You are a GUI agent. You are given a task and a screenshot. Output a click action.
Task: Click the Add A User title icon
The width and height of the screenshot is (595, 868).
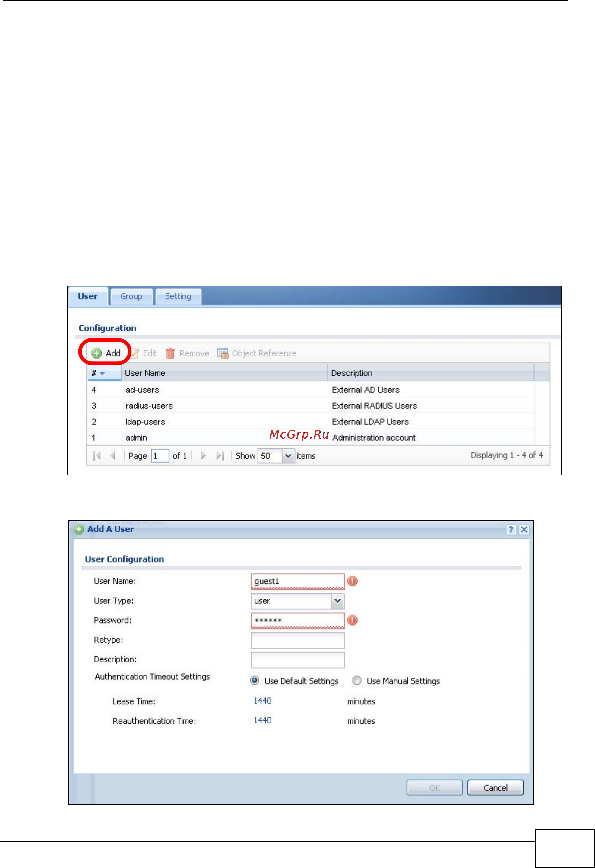[79, 529]
